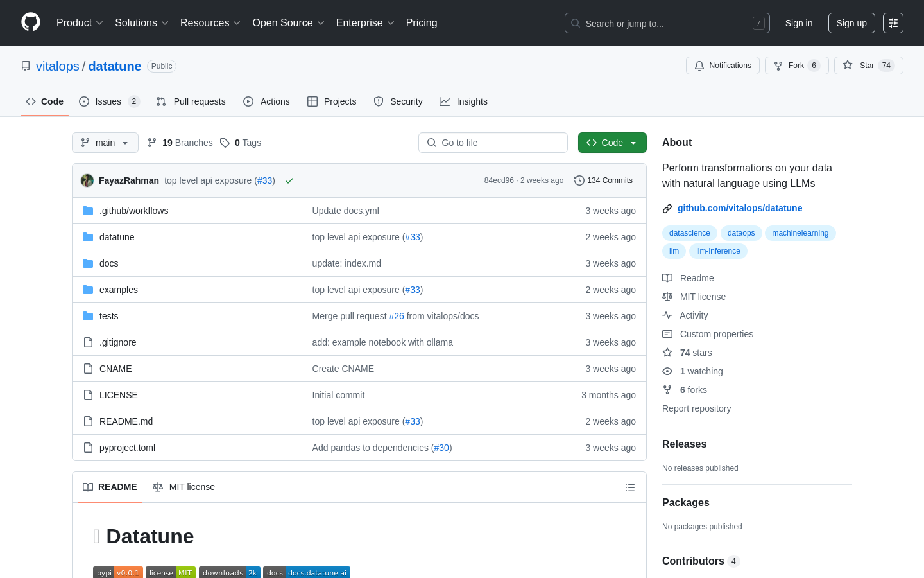Image resolution: width=924 pixels, height=578 pixels.
Task: Click the Search or jump to field
Action: [667, 23]
